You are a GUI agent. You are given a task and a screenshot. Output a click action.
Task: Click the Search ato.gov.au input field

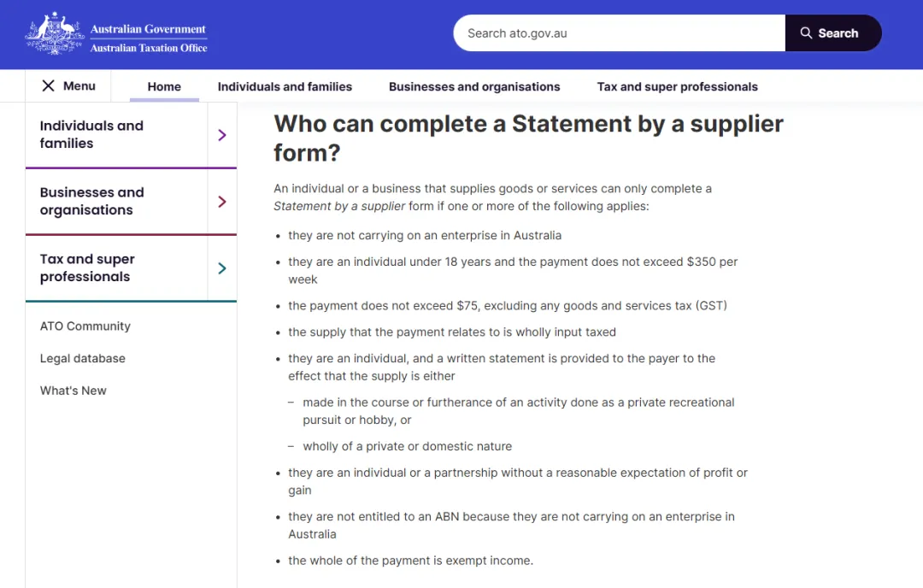pos(620,33)
